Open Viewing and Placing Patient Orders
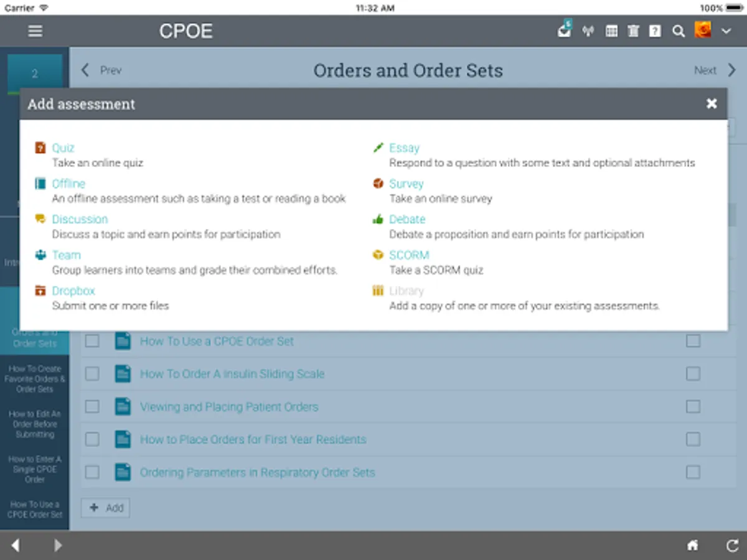747x560 pixels. (x=229, y=407)
